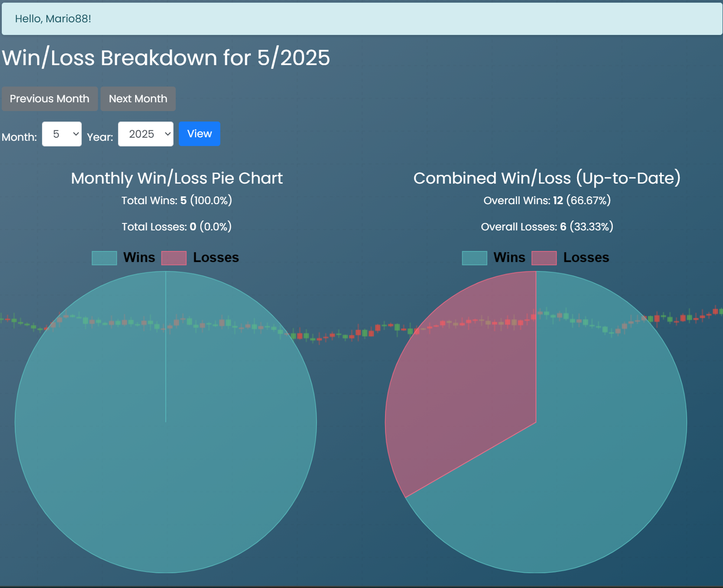The width and height of the screenshot is (723, 588).
Task: Open the Month dropdown showing 5
Action: (x=62, y=134)
